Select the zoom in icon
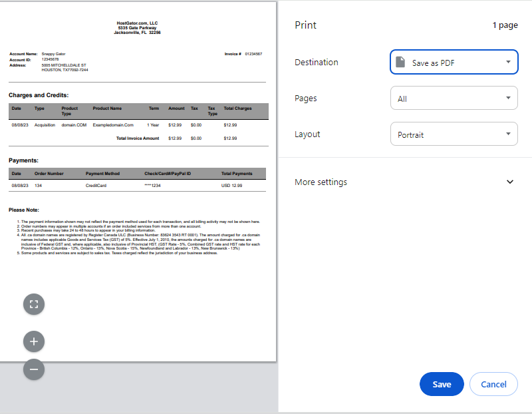532x414 pixels. [x=33, y=341]
